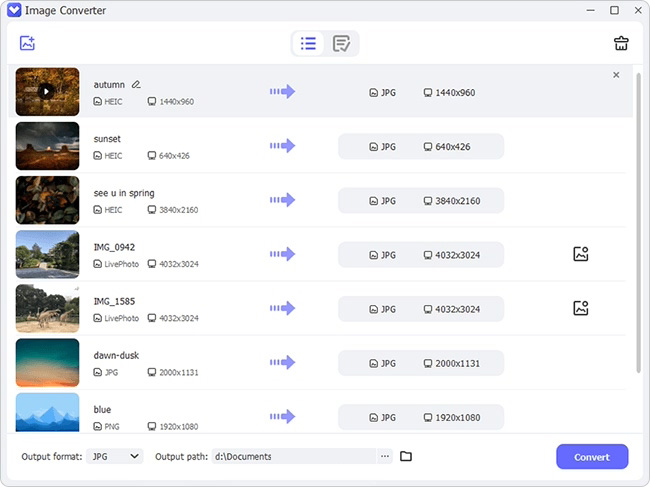Screen dimensions: 650x487
Task: Click the output path text field
Action: pos(294,456)
